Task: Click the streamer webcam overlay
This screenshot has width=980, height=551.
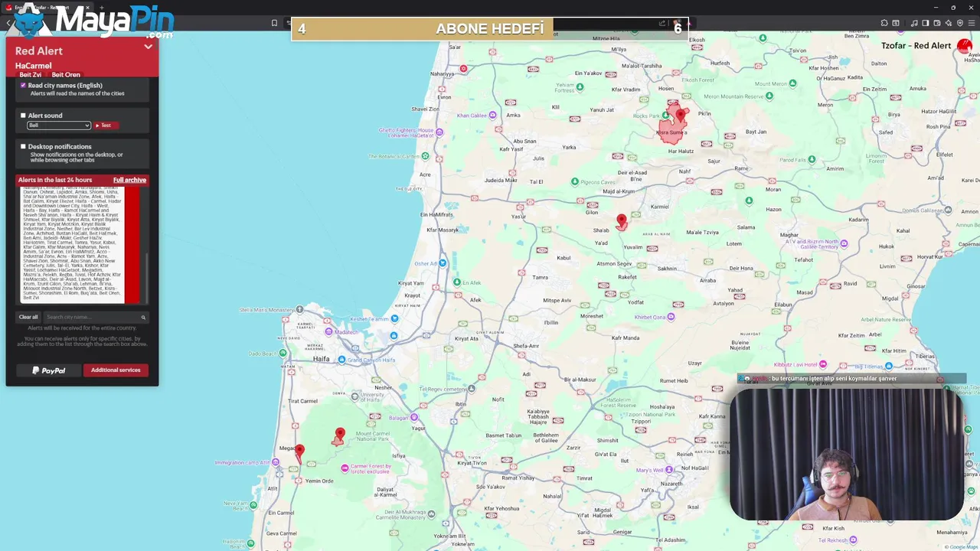Action: click(848, 453)
